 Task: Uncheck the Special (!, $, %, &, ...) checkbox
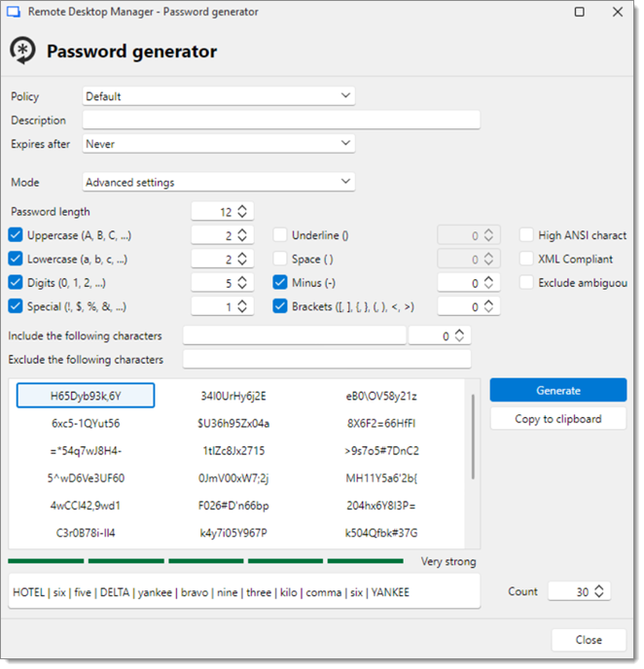pos(16,308)
